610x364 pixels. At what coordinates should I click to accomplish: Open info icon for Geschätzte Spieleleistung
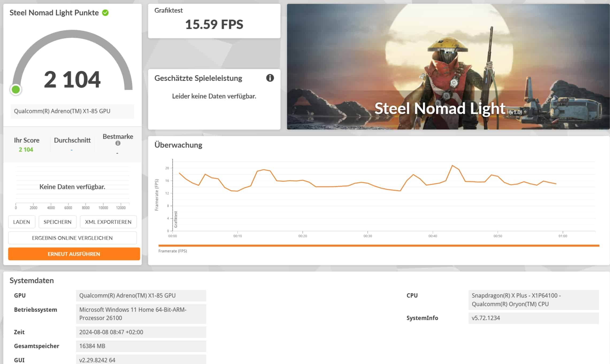[270, 78]
